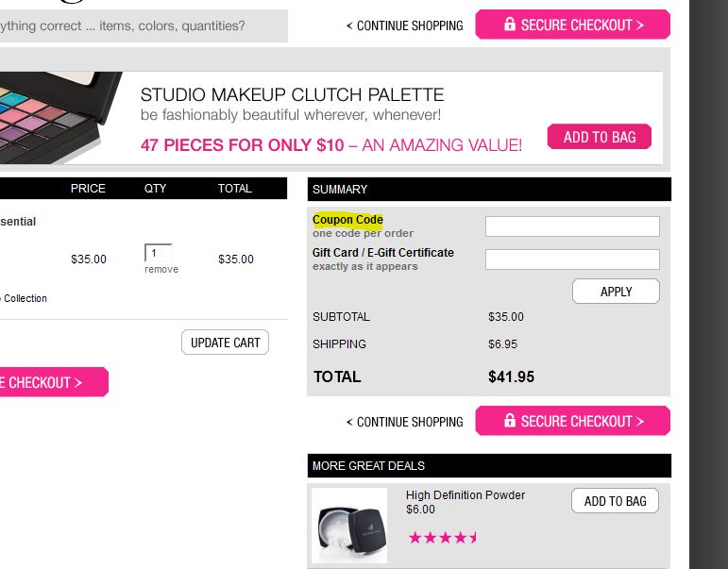
Task: Add High Definition Powder to bag
Action: tap(616, 501)
